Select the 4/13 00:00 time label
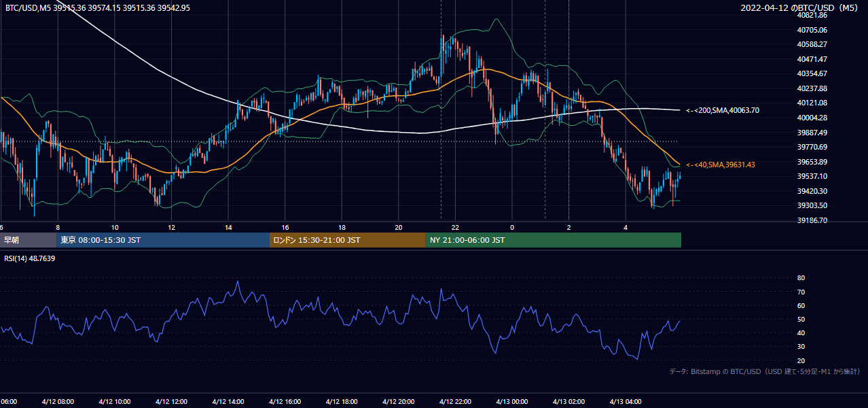Screen dimensions: 868x408 (511, 402)
